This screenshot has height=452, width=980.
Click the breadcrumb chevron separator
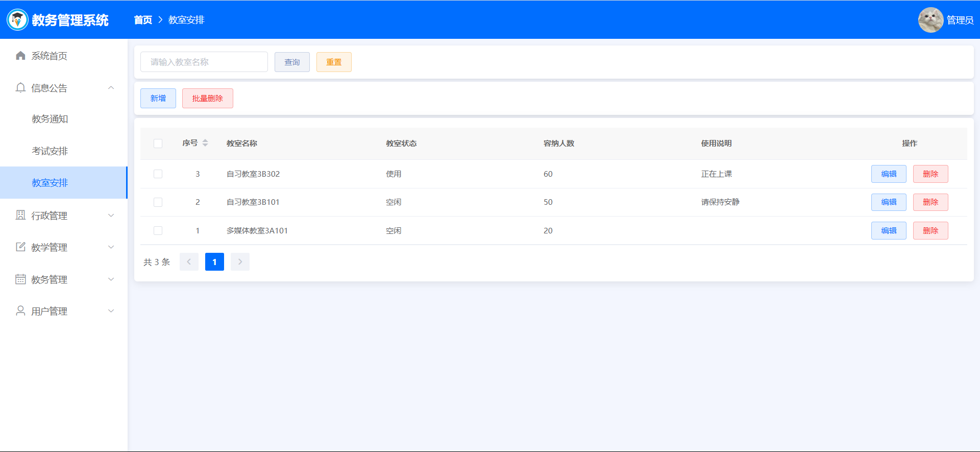pos(160,20)
